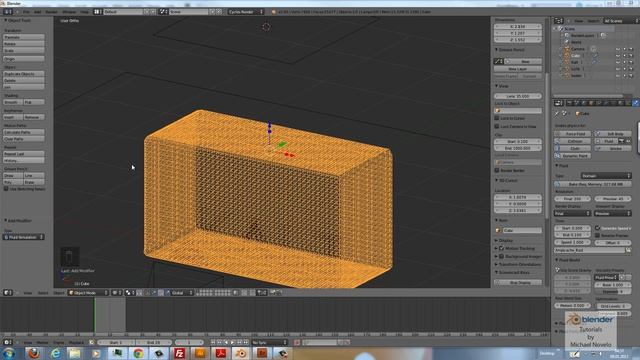Toggle Use Sketching Sessions checkbox
Viewport: 640px width, 360px height.
[x=6, y=189]
